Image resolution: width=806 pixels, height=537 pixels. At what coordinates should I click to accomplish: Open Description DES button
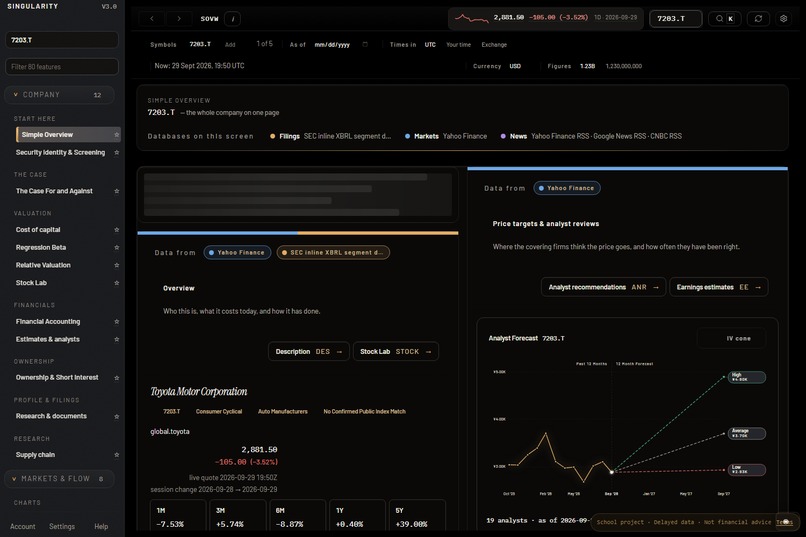click(308, 351)
